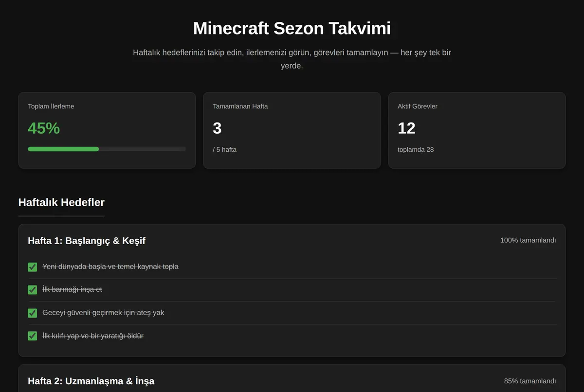Click the 'toplamda 28' text
This screenshot has height=392, width=584.
click(416, 149)
